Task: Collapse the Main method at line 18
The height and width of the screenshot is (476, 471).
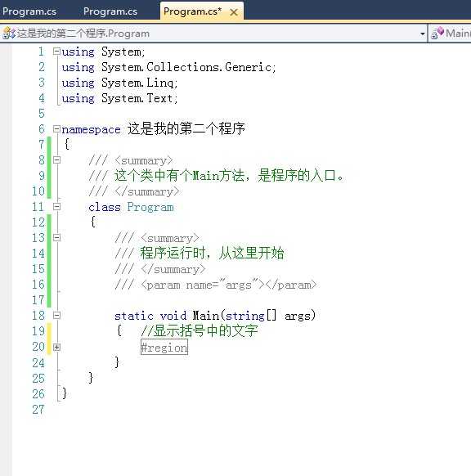Action: click(x=56, y=316)
